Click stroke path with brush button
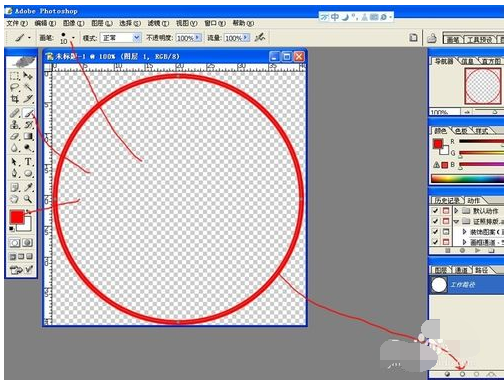504x383 pixels. 462,374
